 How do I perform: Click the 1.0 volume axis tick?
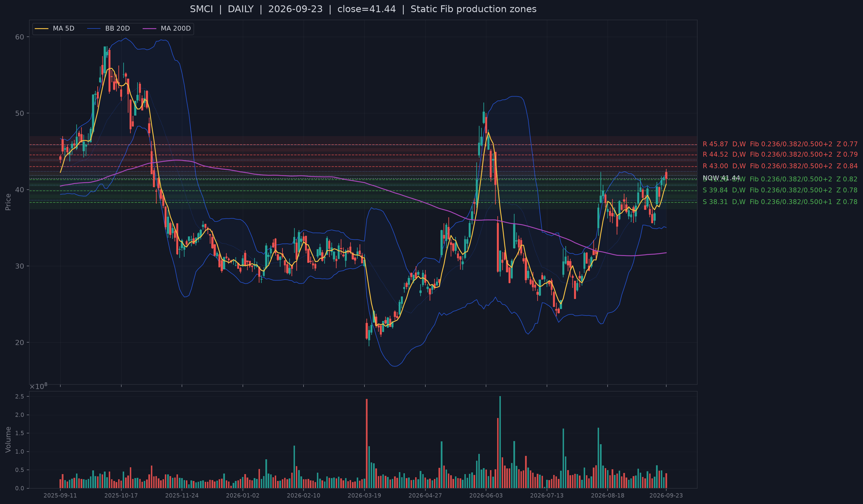[20, 452]
